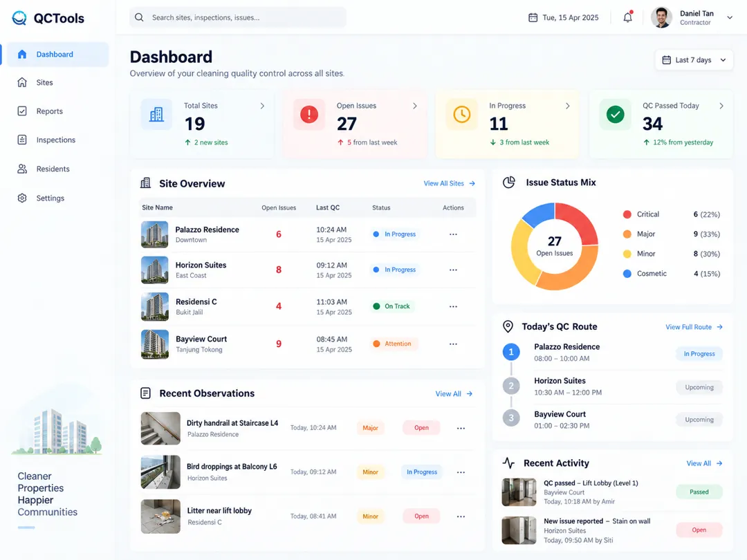Screen dimensions: 747x560
Task: Expand the In Progress card chevron
Action: pos(567,106)
